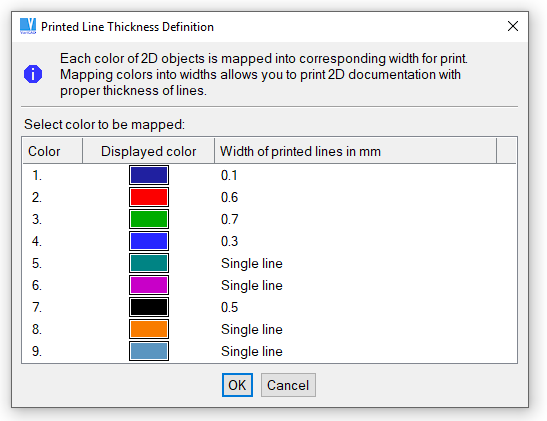Select the green swatch for color 3
Viewport: 547px width, 421px height.
(x=149, y=219)
